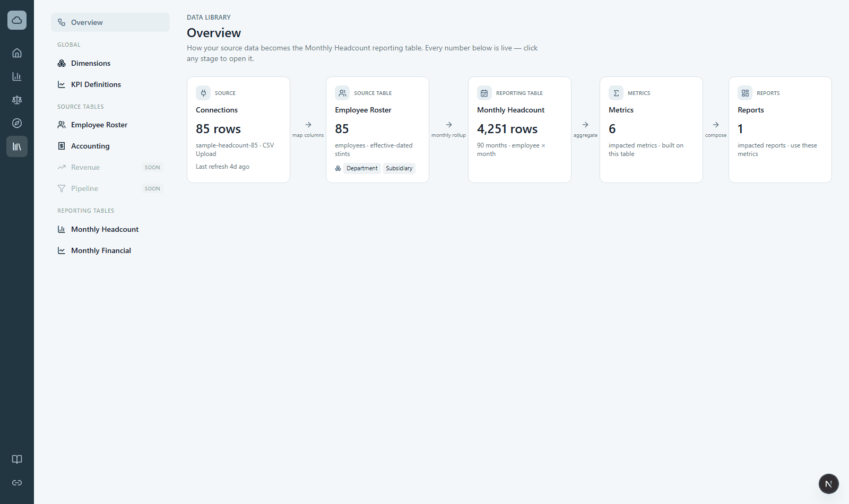Click the link chain rail icon
The width and height of the screenshot is (849, 504).
pyautogui.click(x=17, y=483)
